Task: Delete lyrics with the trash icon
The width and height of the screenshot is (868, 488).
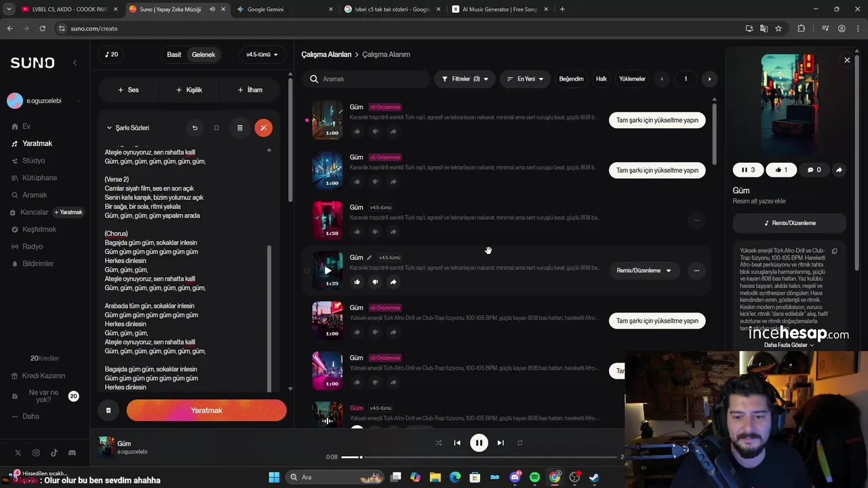Action: tap(239, 127)
